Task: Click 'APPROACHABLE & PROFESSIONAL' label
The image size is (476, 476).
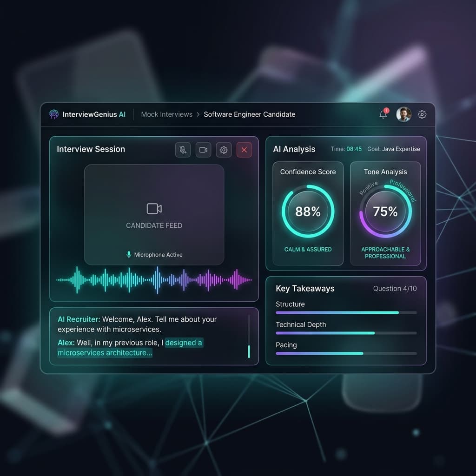Action: (x=385, y=252)
